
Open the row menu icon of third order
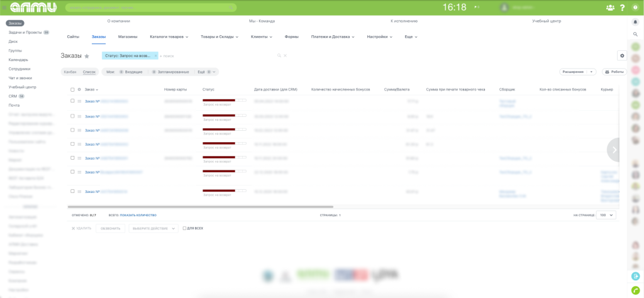79,130
